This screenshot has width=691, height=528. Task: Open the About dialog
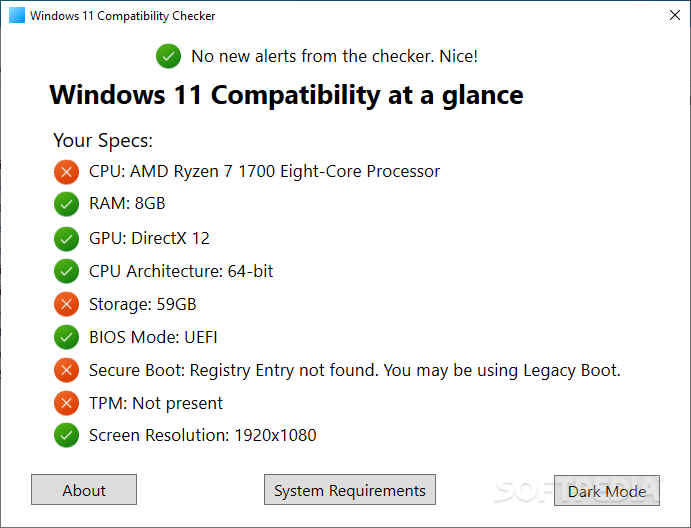pyautogui.click(x=84, y=490)
